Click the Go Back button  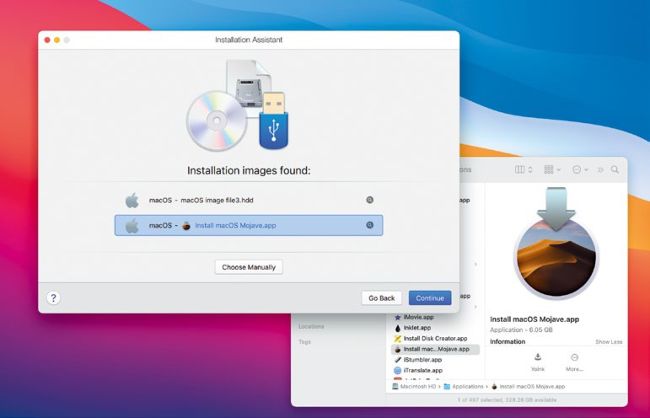(x=381, y=298)
